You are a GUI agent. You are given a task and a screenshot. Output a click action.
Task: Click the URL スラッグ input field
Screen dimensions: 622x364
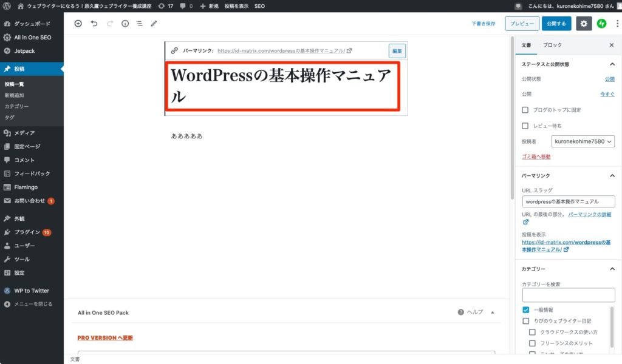pyautogui.click(x=569, y=201)
